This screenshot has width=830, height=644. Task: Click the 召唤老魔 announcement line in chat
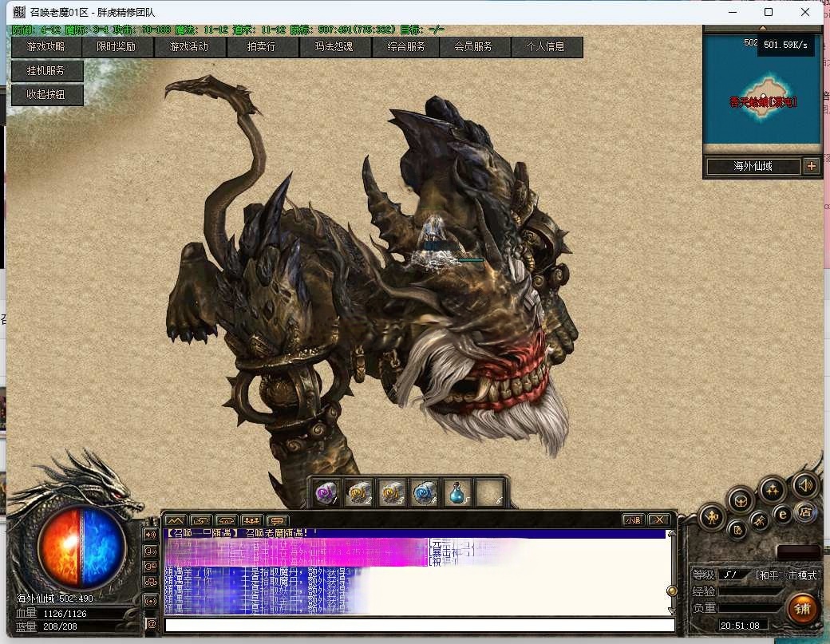(242, 533)
